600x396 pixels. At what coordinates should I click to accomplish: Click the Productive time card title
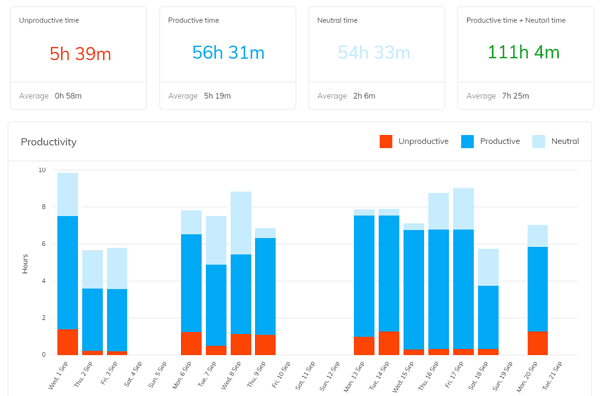[194, 20]
